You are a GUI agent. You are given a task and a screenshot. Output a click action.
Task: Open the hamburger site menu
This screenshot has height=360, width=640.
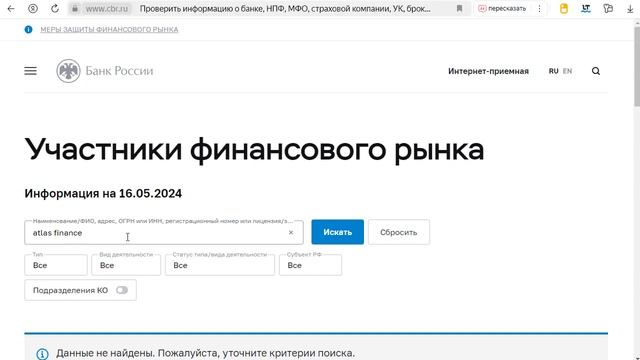[31, 71]
